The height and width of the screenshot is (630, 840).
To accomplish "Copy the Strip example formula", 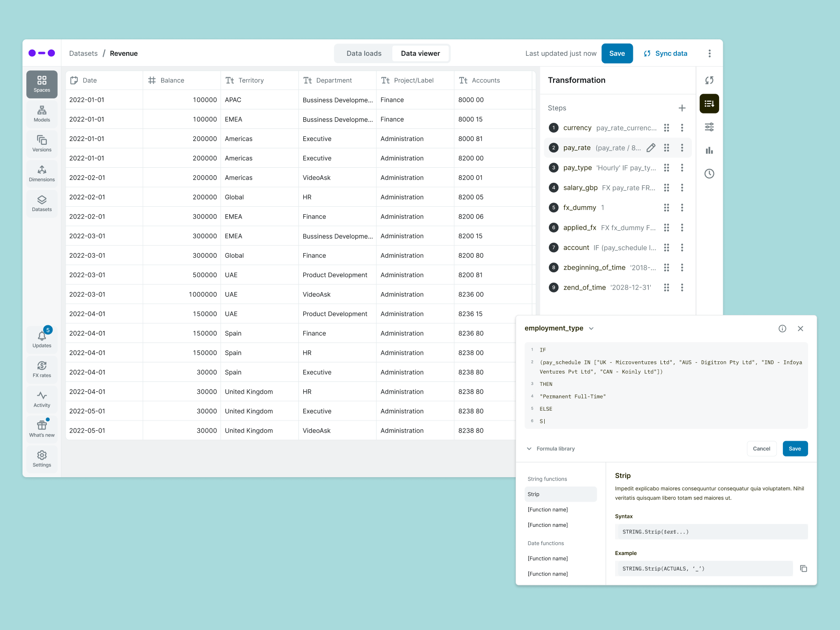I will click(803, 569).
